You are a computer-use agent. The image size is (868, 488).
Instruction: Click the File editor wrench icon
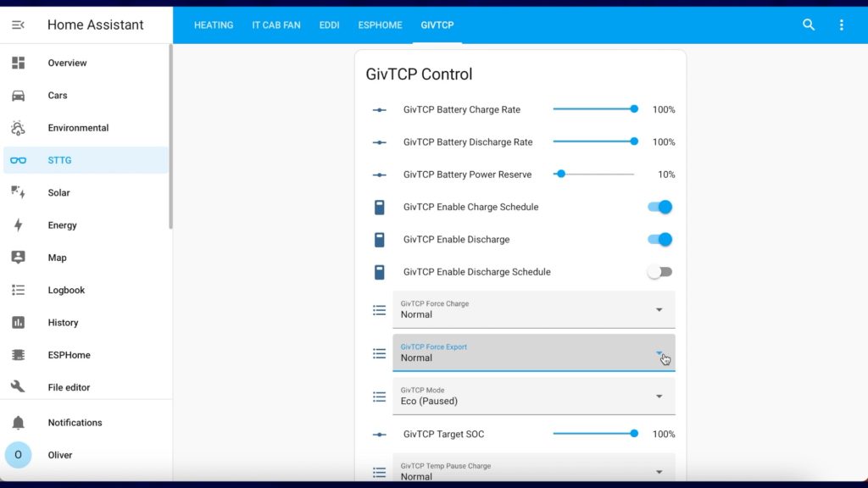point(19,386)
